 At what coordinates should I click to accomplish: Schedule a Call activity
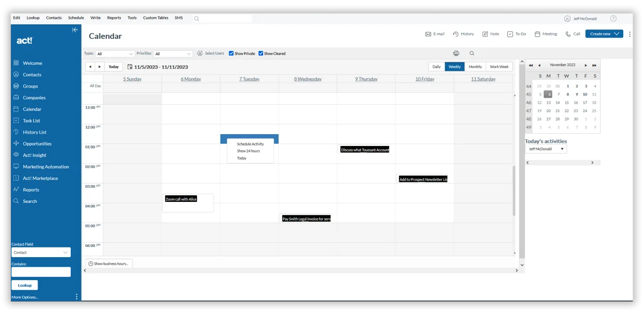point(573,34)
